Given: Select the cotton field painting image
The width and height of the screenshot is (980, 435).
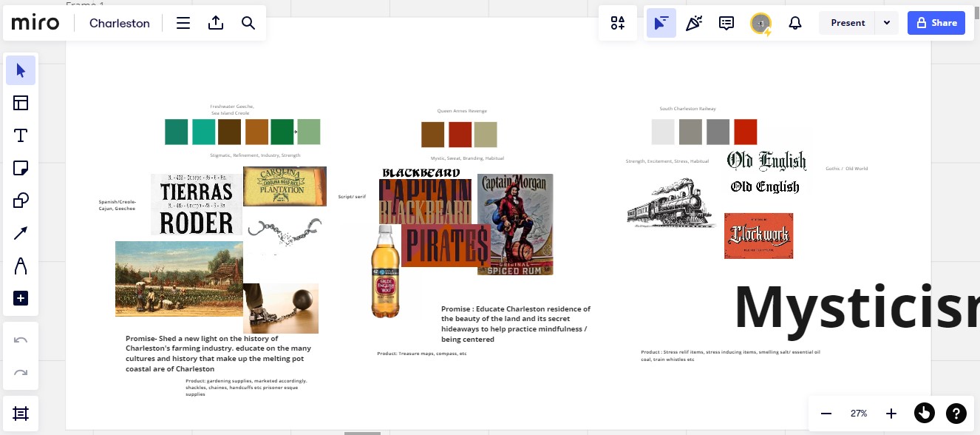Looking at the screenshot, I should click(179, 279).
